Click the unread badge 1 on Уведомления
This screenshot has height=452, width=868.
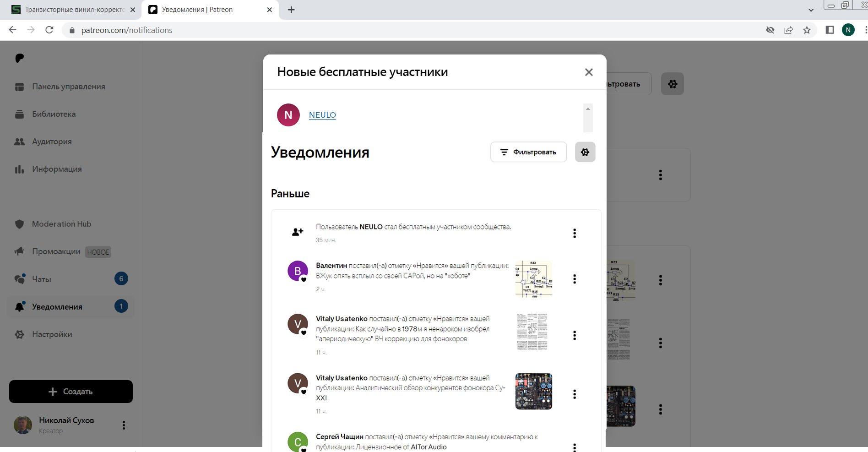pyautogui.click(x=121, y=306)
